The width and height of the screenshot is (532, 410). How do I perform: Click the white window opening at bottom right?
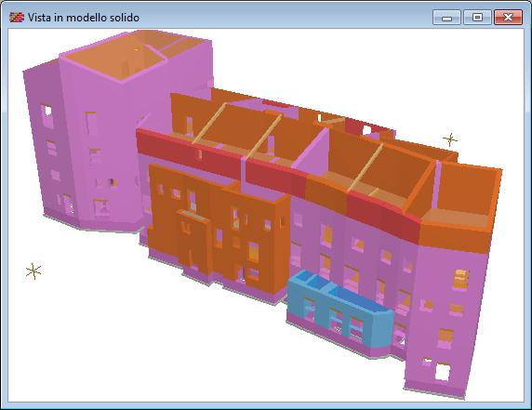click(442, 372)
